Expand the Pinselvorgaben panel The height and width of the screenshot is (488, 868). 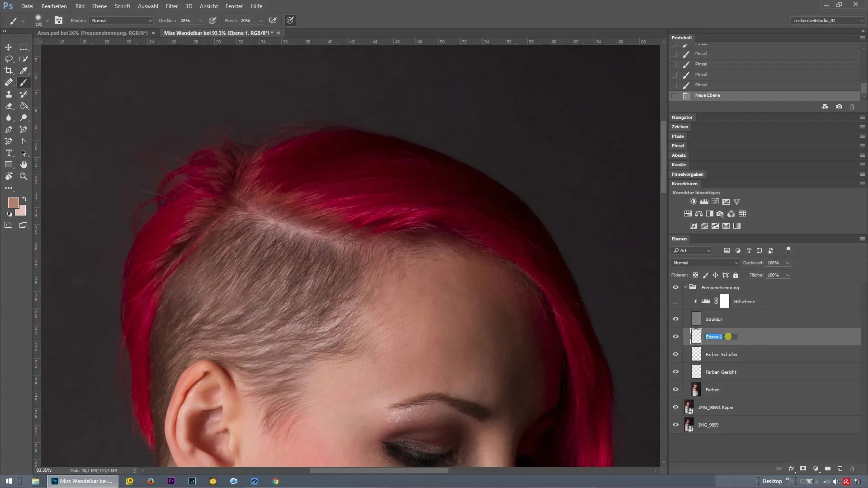point(687,174)
